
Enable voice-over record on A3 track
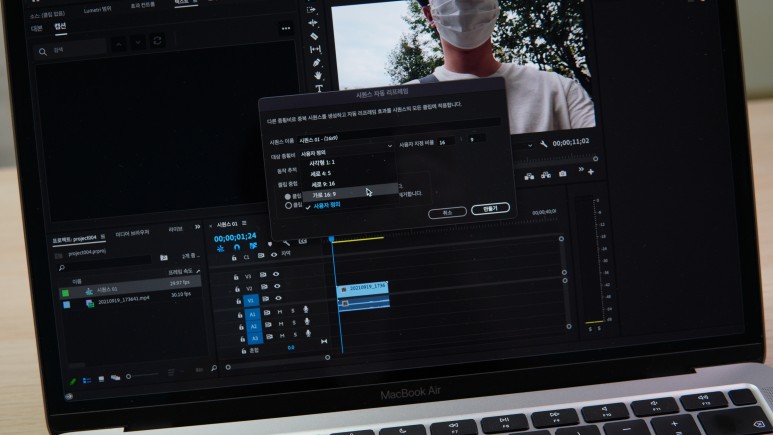[x=308, y=333]
